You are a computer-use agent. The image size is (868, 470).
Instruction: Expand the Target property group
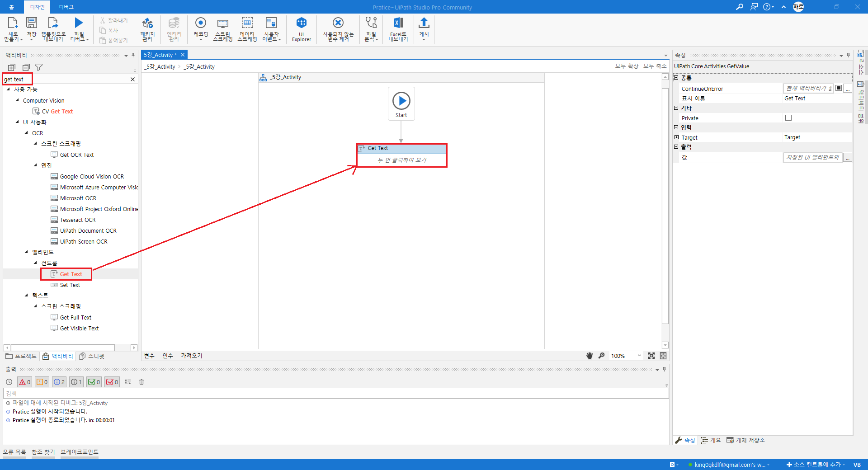coord(677,137)
